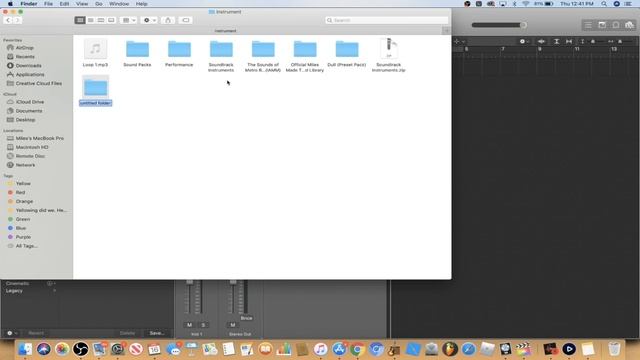Click the Wi-Fi status icon
The height and width of the screenshot is (360, 640).
click(525, 4)
